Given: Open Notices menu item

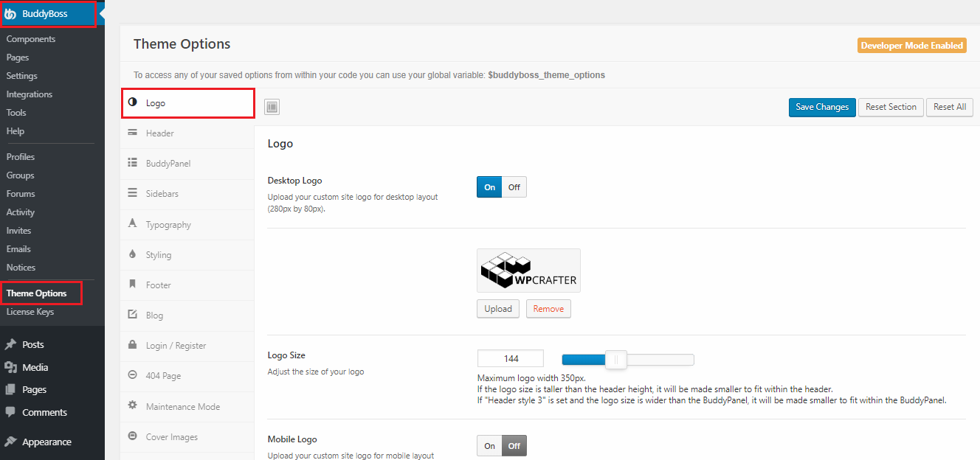Looking at the screenshot, I should 21,268.
